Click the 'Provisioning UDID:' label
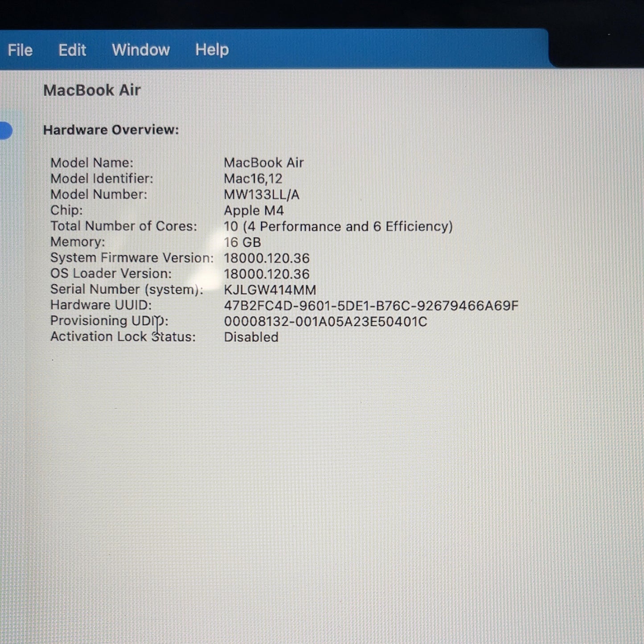The width and height of the screenshot is (644, 644). click(109, 321)
